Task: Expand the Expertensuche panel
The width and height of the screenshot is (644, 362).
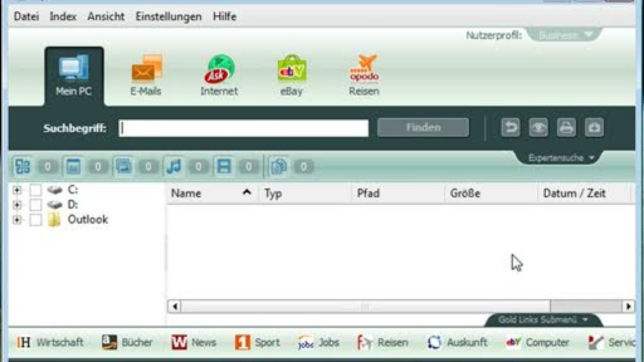Action: [x=562, y=158]
